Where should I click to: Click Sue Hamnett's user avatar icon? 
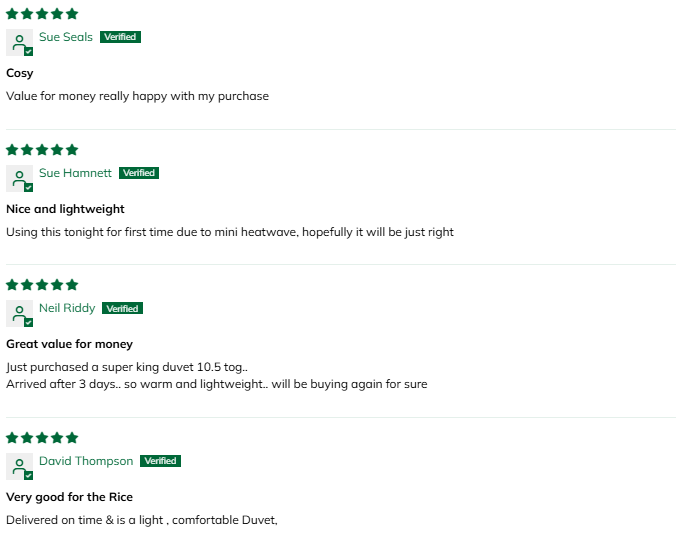coord(19,179)
